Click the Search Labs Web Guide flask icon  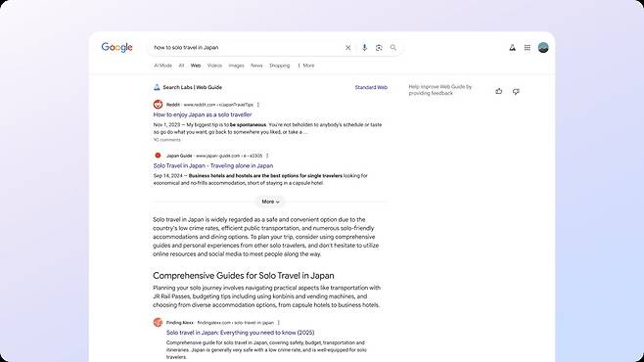(157, 87)
